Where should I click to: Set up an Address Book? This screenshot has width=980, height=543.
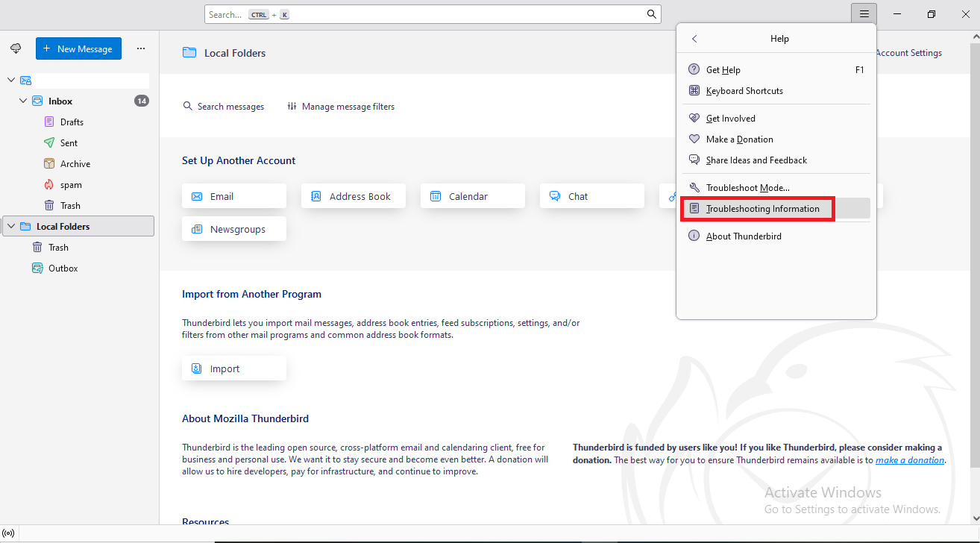[x=354, y=196]
